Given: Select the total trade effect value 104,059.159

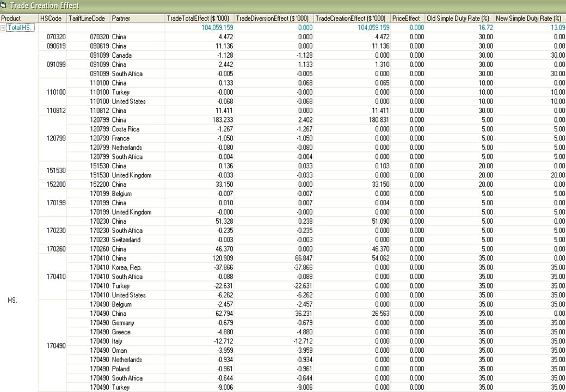Looking at the screenshot, I should point(217,27).
